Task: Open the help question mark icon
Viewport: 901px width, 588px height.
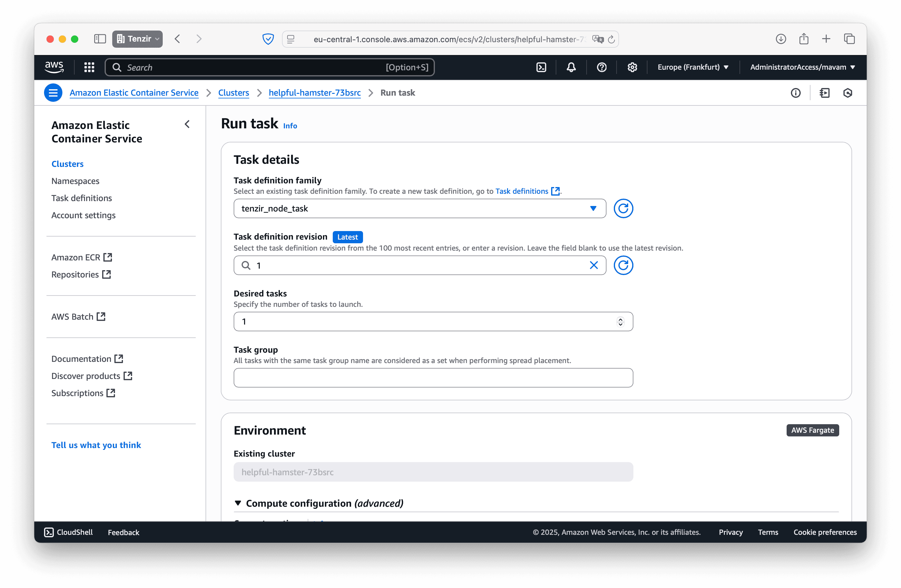Action: tap(602, 67)
